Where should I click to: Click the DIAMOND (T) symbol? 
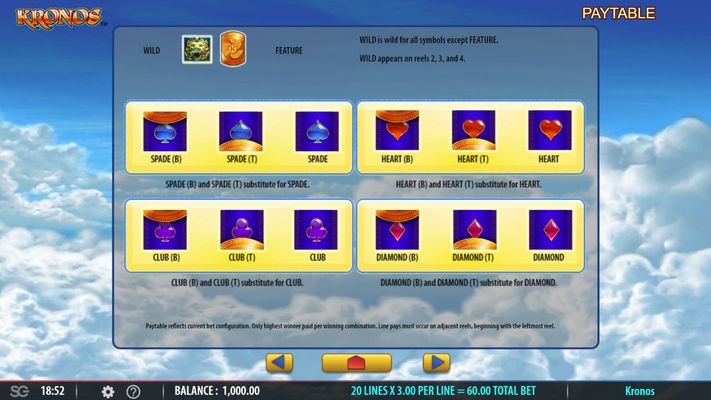pyautogui.click(x=474, y=229)
